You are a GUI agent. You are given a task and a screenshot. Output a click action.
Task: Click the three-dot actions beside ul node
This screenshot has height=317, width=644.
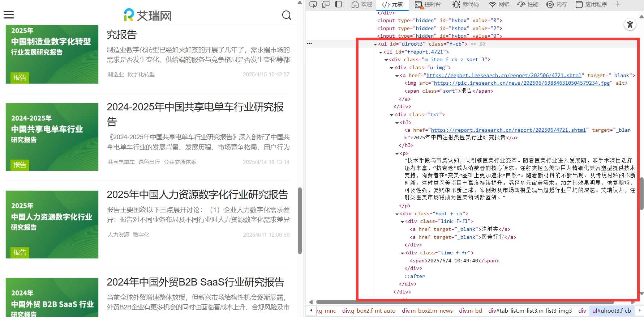[309, 43]
